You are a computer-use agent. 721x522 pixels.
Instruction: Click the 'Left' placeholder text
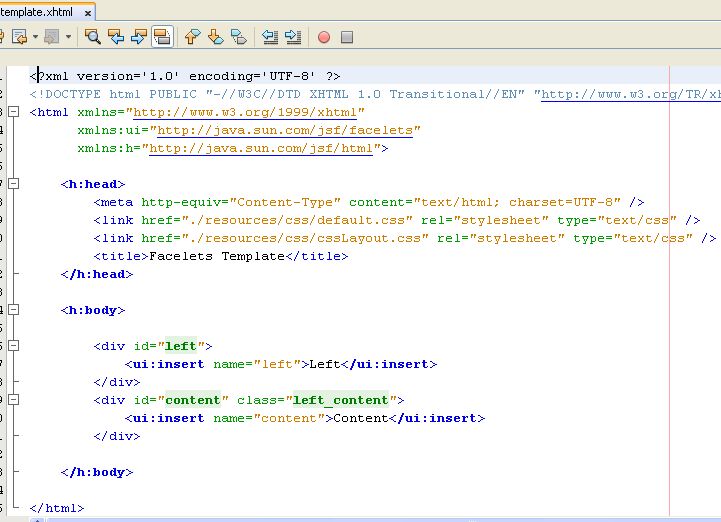[325, 364]
